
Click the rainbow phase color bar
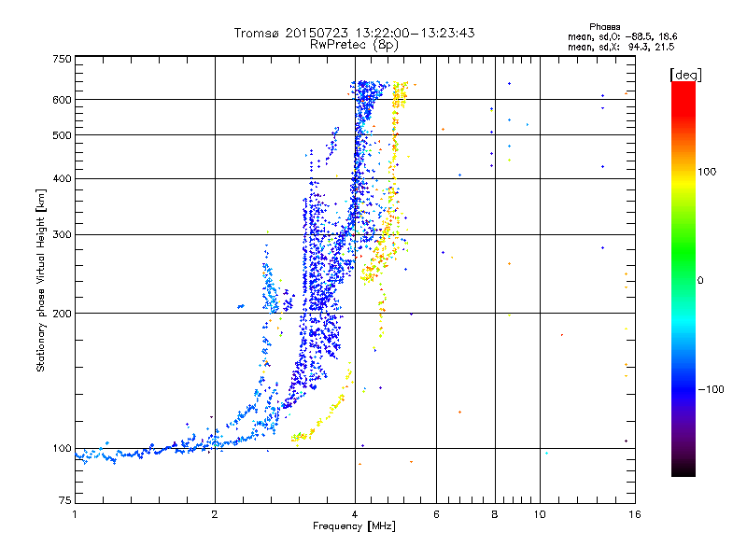pos(684,279)
